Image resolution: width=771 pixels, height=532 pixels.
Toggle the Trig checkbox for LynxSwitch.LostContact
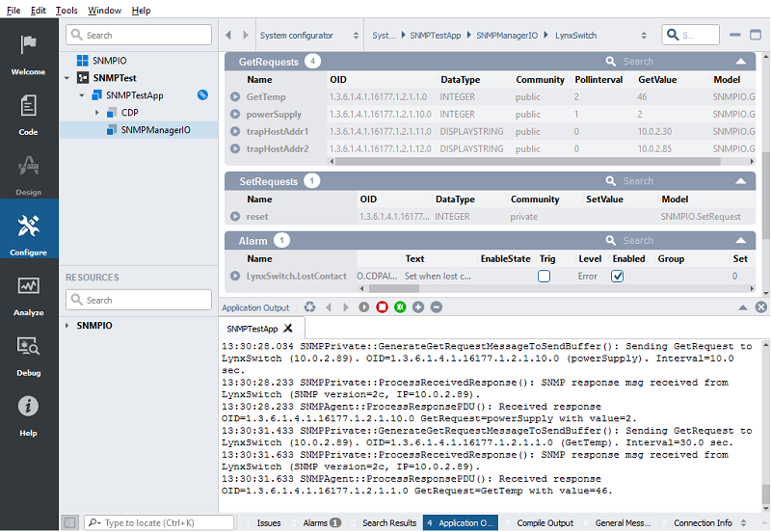[544, 276]
